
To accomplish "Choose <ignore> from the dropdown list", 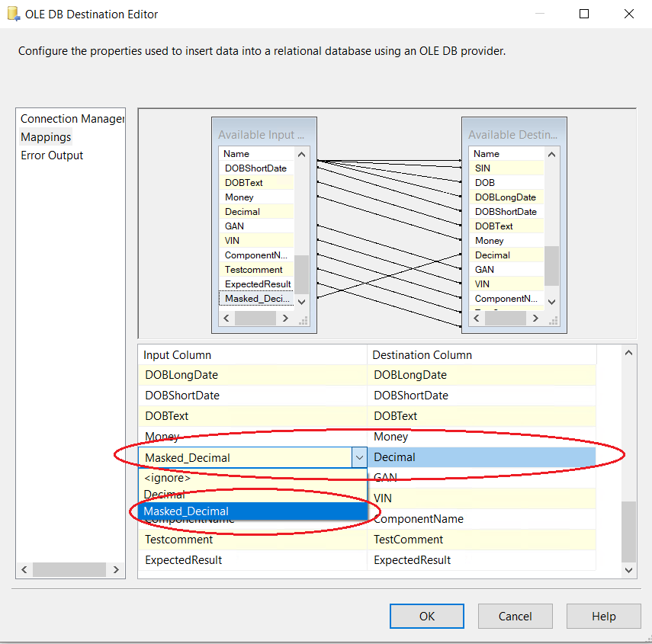I will coord(168,478).
